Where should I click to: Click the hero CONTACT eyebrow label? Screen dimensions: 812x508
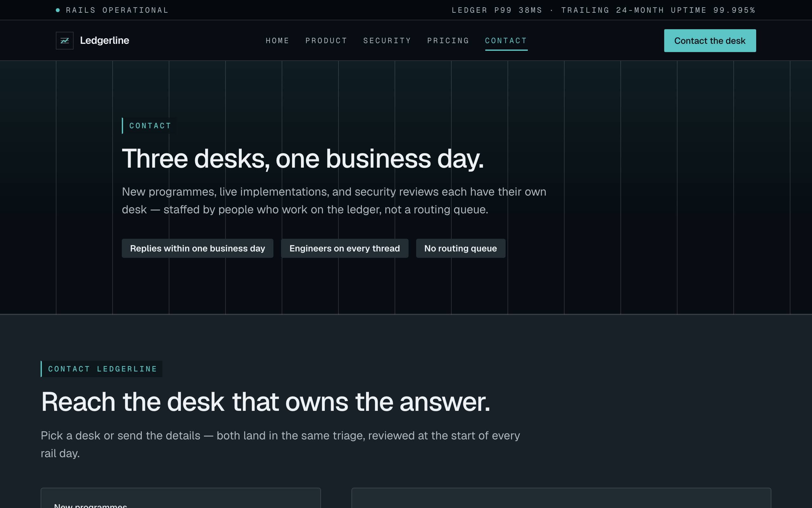click(x=150, y=126)
